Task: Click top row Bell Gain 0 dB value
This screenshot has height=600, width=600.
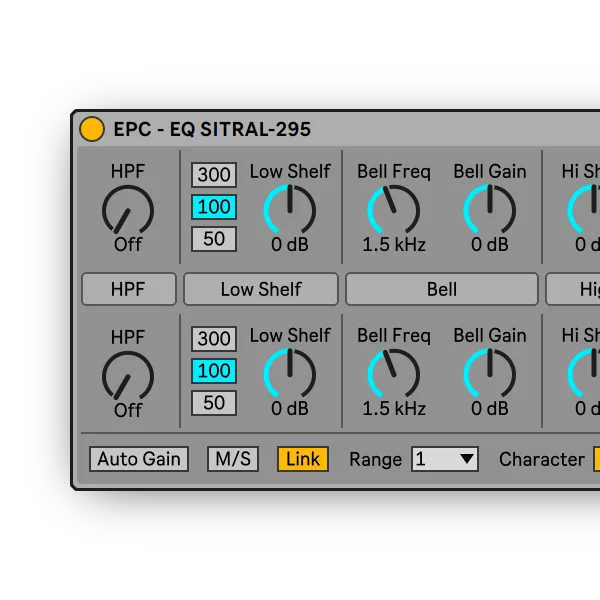Action: [490, 244]
